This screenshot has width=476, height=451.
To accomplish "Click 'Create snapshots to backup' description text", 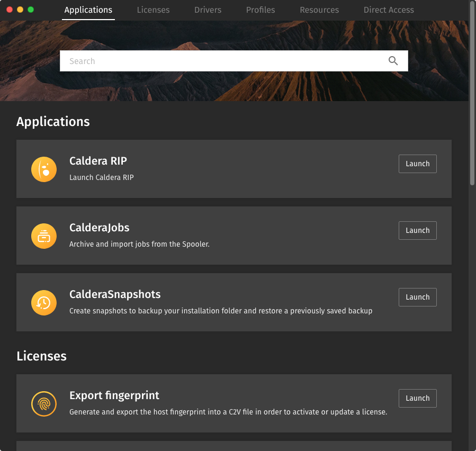I will (x=221, y=311).
